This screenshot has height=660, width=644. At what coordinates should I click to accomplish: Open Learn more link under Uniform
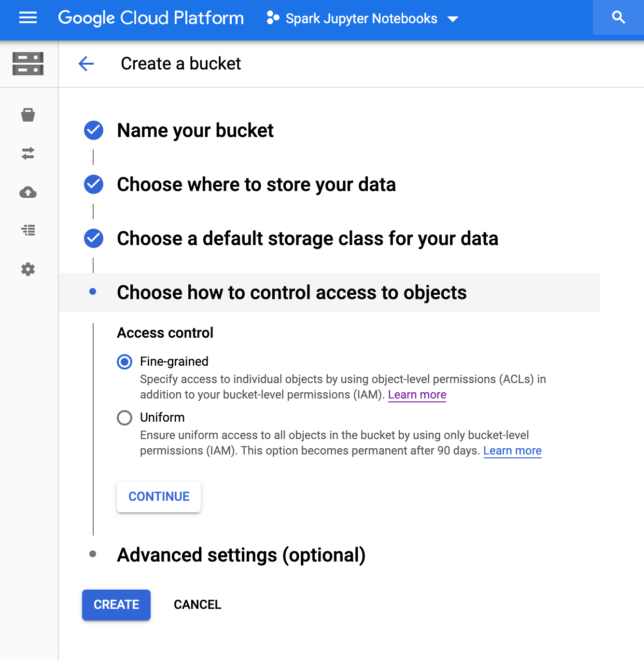pyautogui.click(x=512, y=451)
